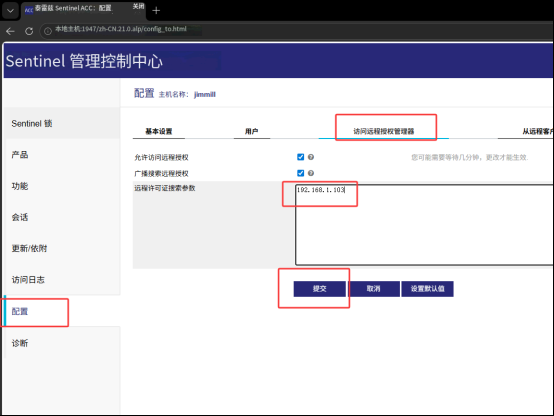Screen dimensions: 554x416
Task: Open the 功能 sidebar item
Action: pyautogui.click(x=61, y=186)
